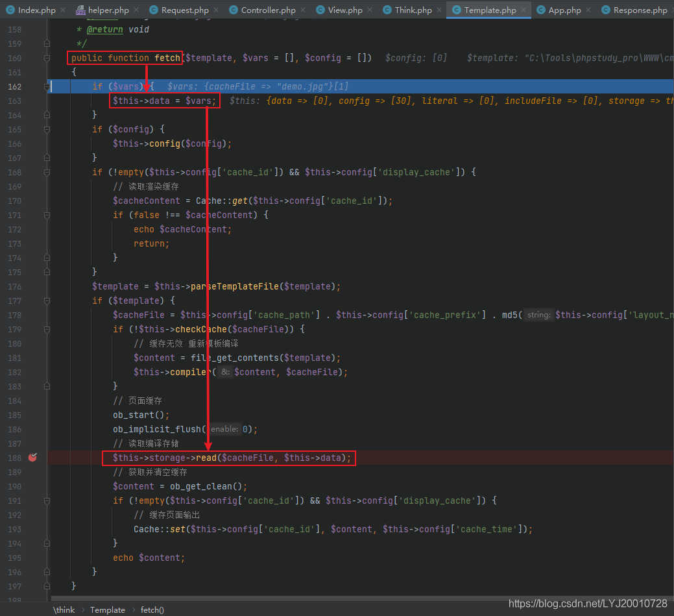Switch to the App.php tab
This screenshot has height=616, width=674.
coord(564,10)
